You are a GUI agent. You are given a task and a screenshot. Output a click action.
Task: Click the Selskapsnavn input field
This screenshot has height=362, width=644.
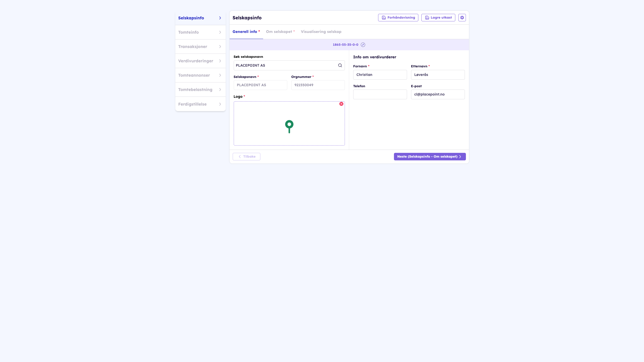click(x=260, y=85)
